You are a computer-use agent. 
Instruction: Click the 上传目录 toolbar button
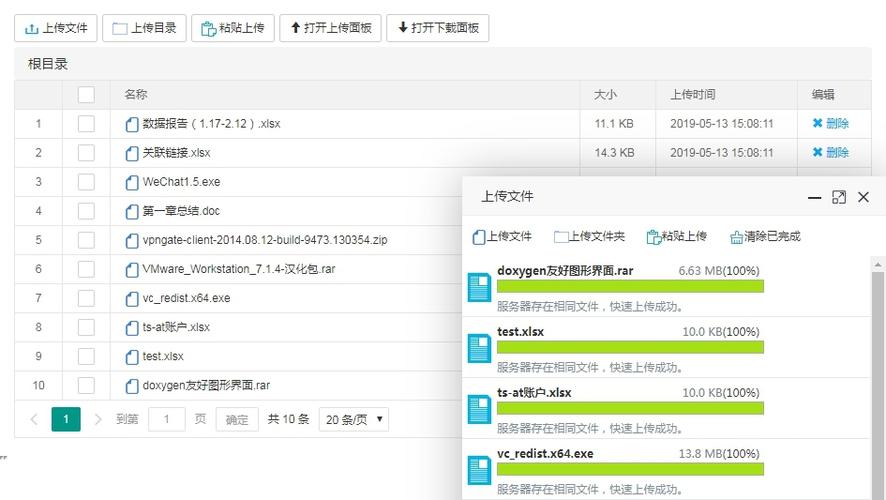[x=144, y=28]
